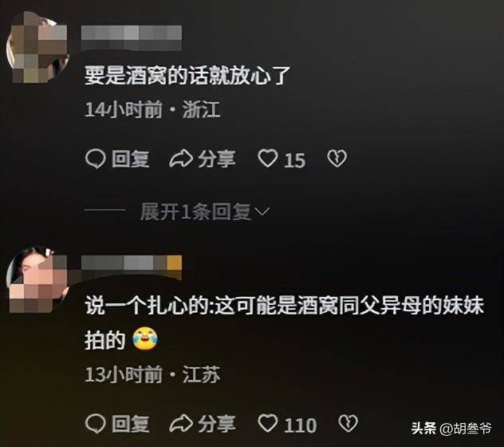The width and height of the screenshot is (504, 447).
Task: Open the first commenter's avatar
Action: 37,47
